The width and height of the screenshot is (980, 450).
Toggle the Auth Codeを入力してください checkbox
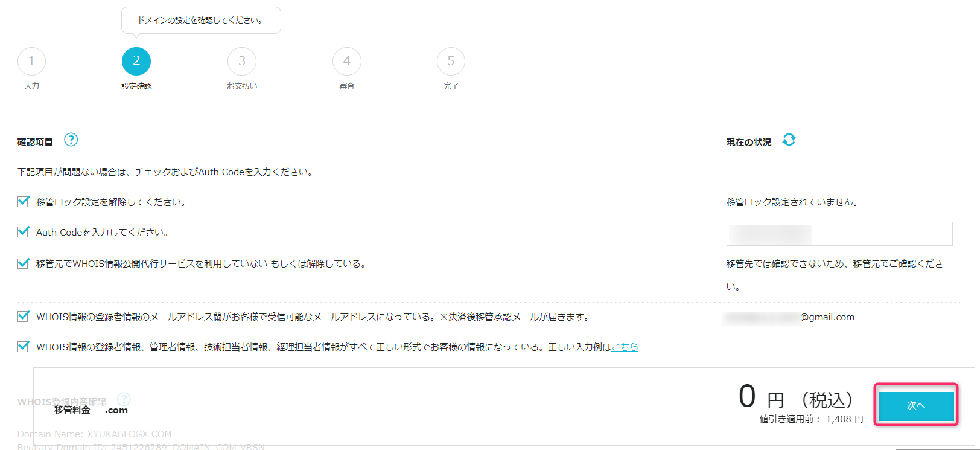click(24, 231)
